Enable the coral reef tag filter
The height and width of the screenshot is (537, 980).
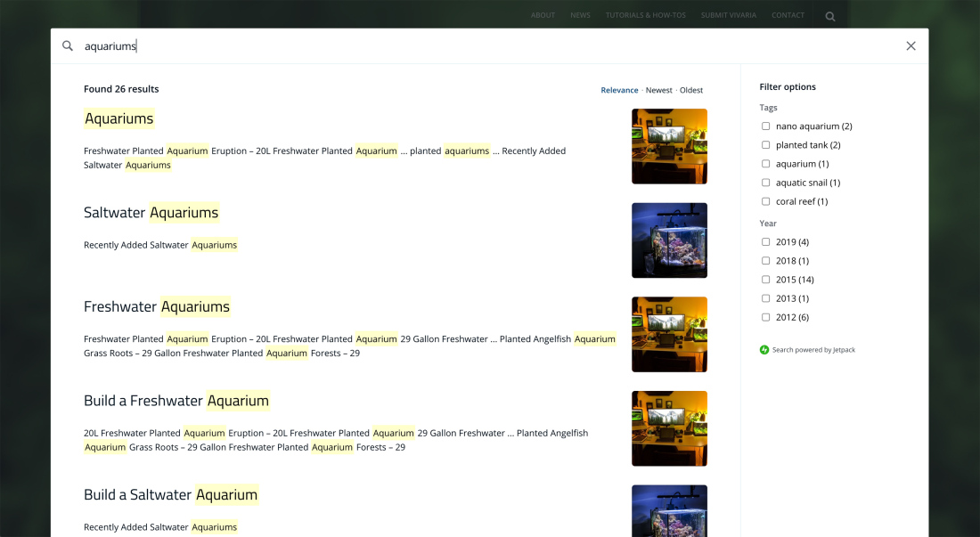[765, 201]
